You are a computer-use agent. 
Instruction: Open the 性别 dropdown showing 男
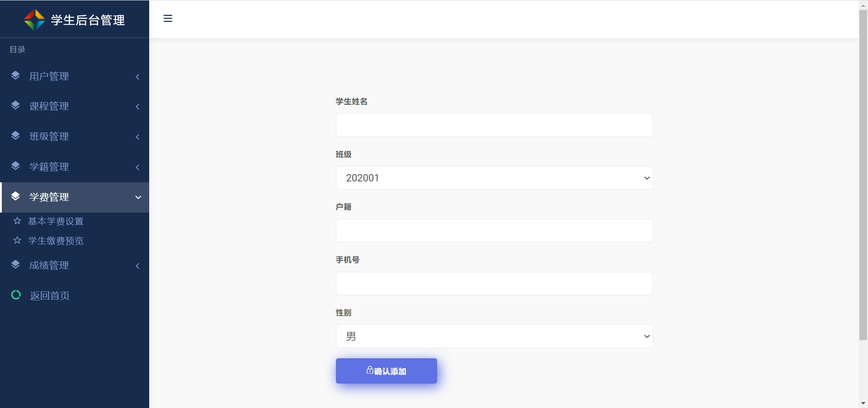click(494, 336)
